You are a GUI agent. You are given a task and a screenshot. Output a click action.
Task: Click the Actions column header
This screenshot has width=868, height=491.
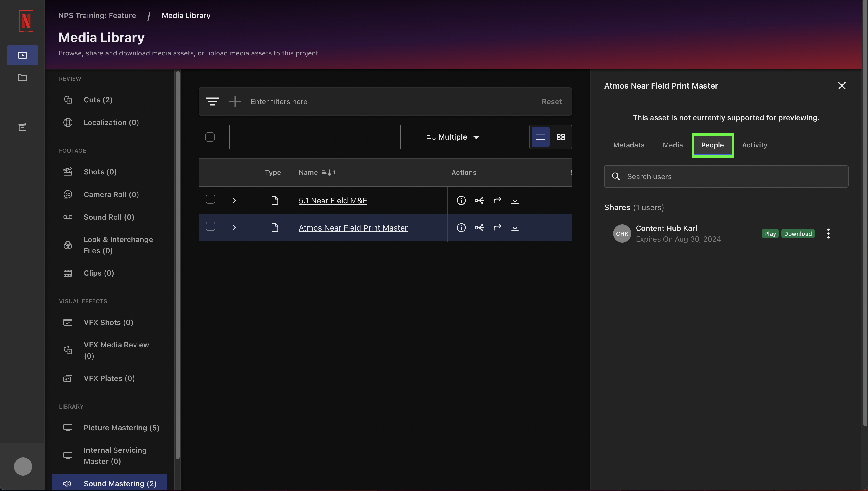pos(464,172)
